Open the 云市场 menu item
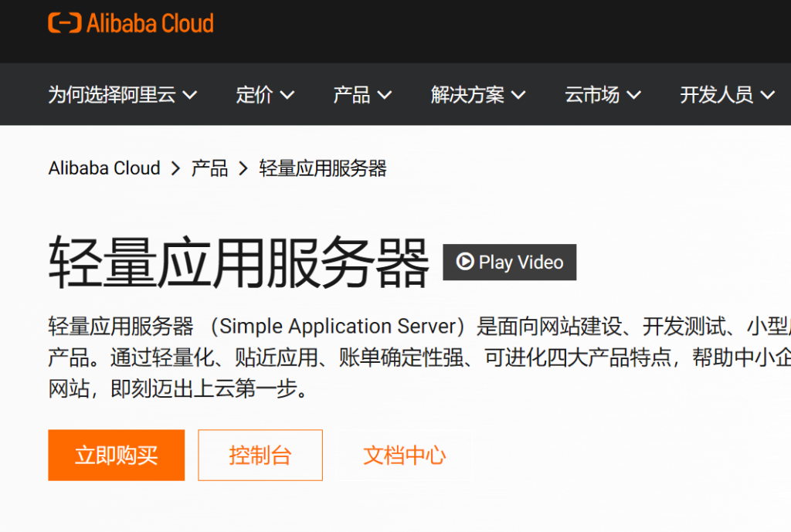791x532 pixels. tap(603, 95)
